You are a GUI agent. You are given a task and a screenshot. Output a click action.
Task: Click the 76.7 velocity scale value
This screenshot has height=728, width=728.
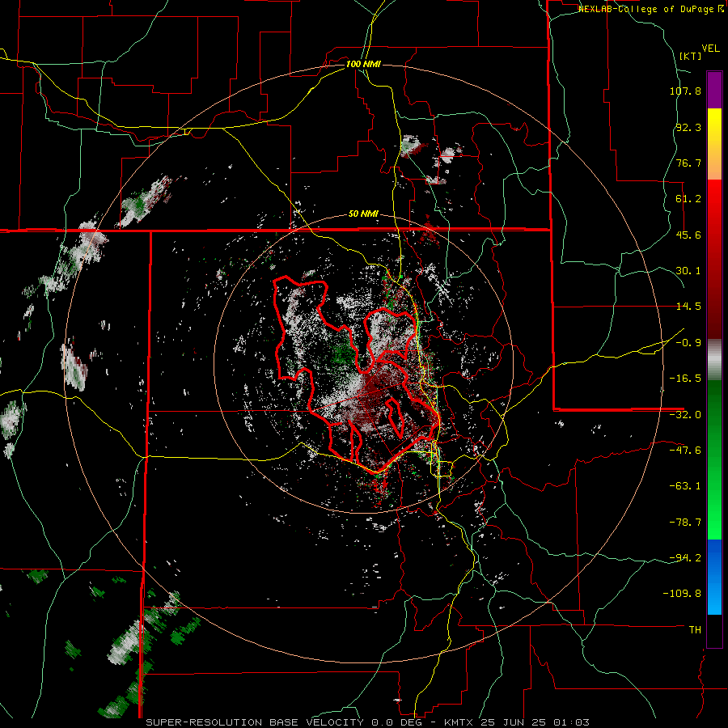pos(688,163)
